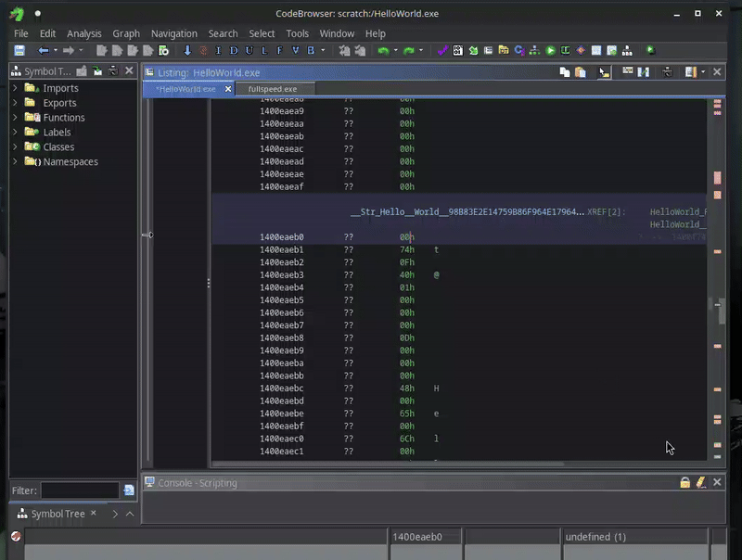The width and height of the screenshot is (742, 560).
Task: Open the Listing diff view icon
Action: pos(644,72)
